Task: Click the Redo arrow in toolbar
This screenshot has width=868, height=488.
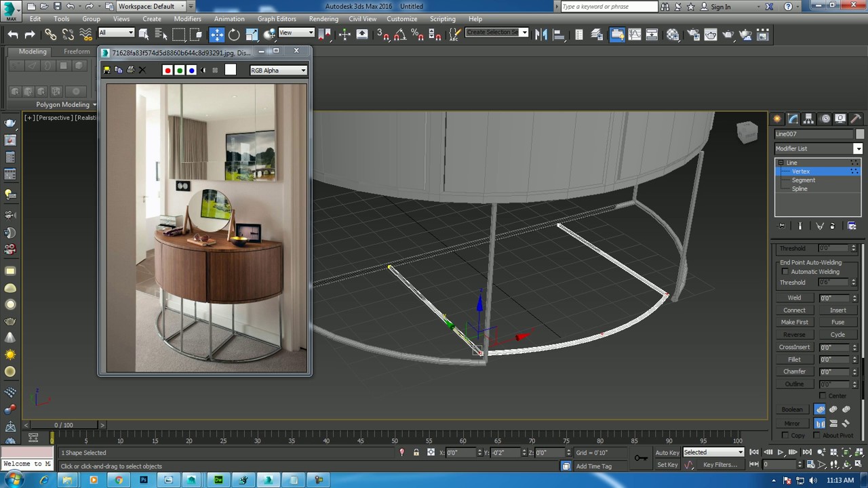Action: pyautogui.click(x=30, y=35)
